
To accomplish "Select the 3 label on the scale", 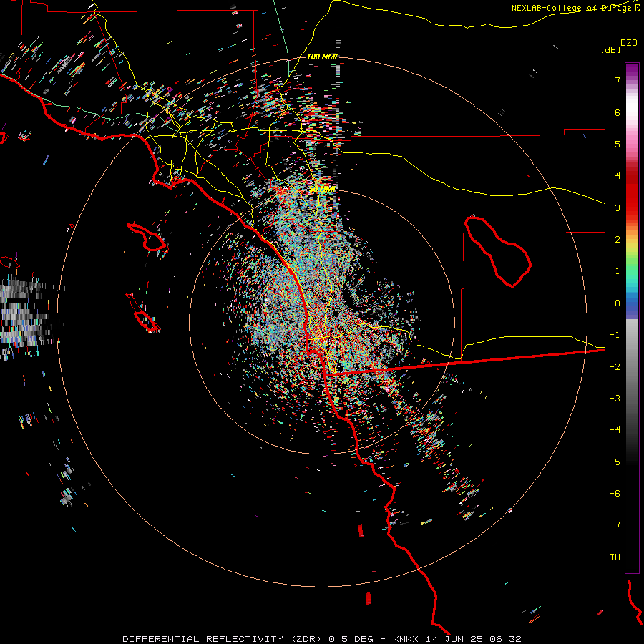I will click(x=618, y=208).
